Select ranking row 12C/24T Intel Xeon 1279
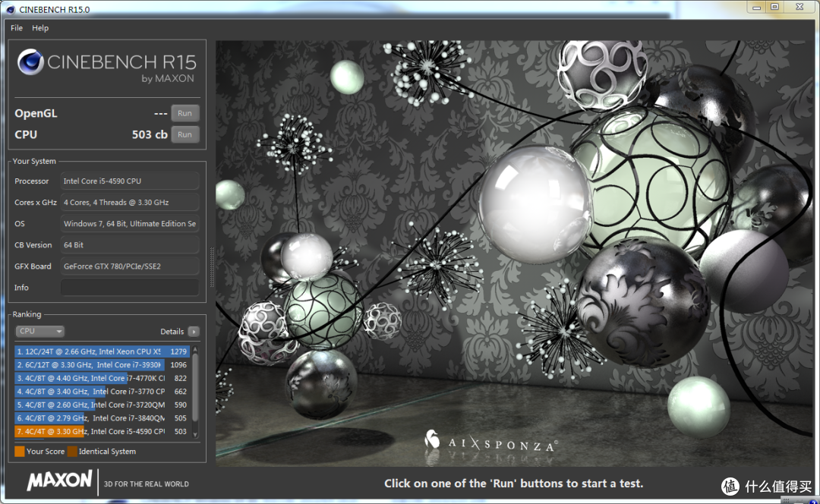The height and width of the screenshot is (504, 820). coord(102,351)
